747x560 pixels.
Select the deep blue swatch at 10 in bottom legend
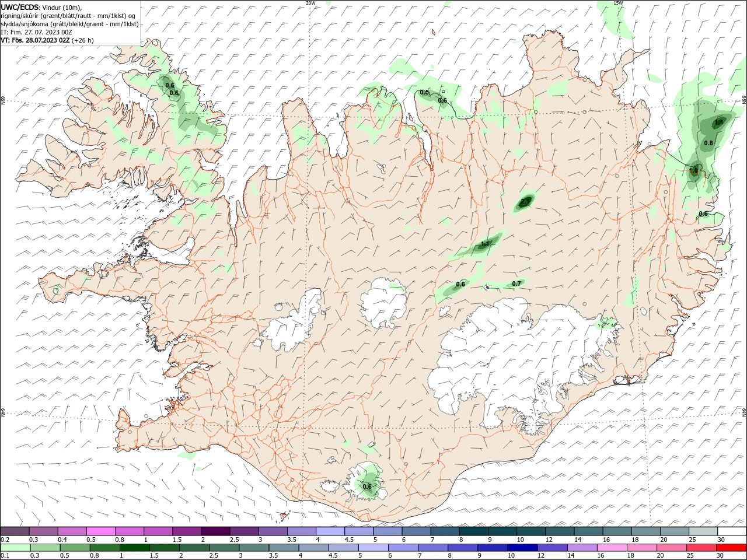tap(522, 548)
